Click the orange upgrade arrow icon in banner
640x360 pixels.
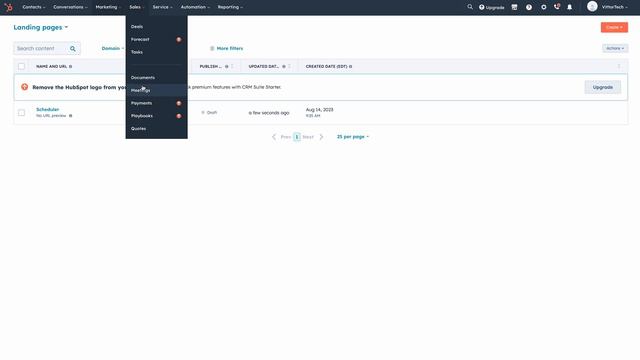(x=24, y=87)
